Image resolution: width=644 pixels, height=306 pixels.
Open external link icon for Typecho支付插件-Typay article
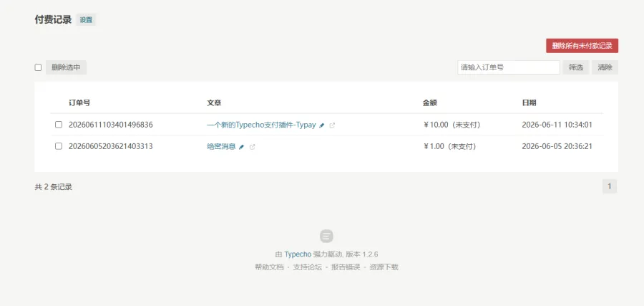[332, 125]
